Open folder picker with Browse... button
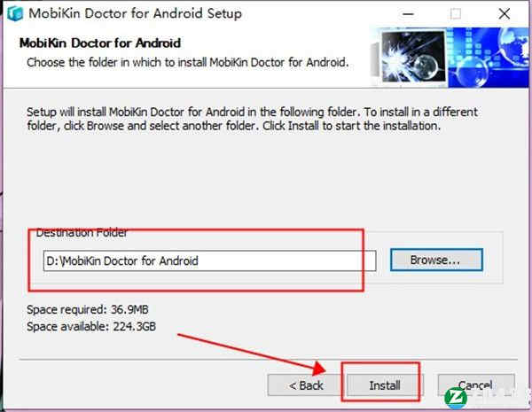Viewport: 532px width, 412px height. [436, 260]
